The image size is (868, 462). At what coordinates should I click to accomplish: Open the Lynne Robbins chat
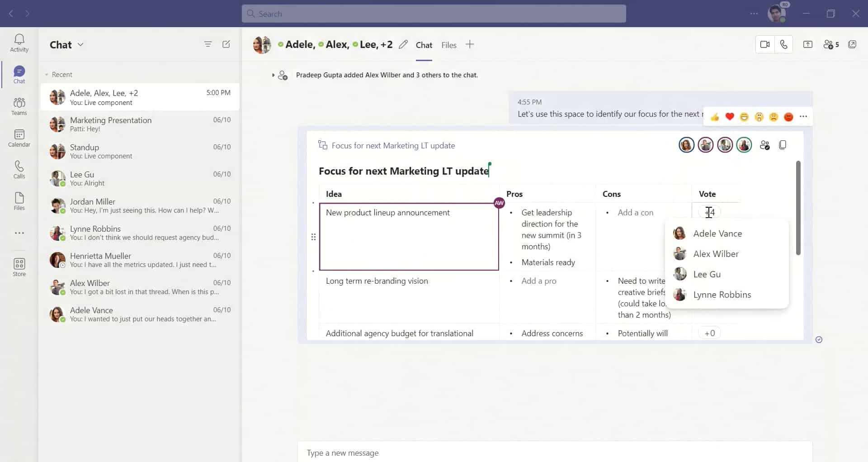[x=140, y=233]
